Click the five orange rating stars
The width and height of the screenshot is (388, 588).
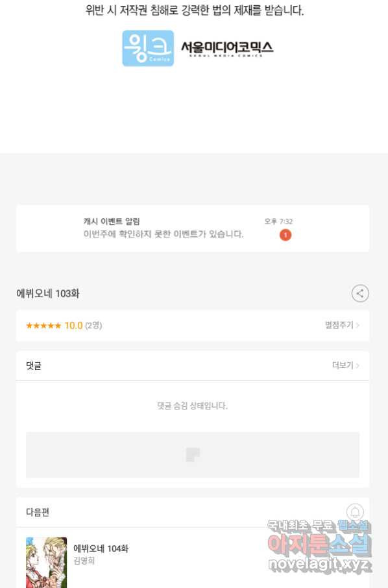(x=43, y=326)
